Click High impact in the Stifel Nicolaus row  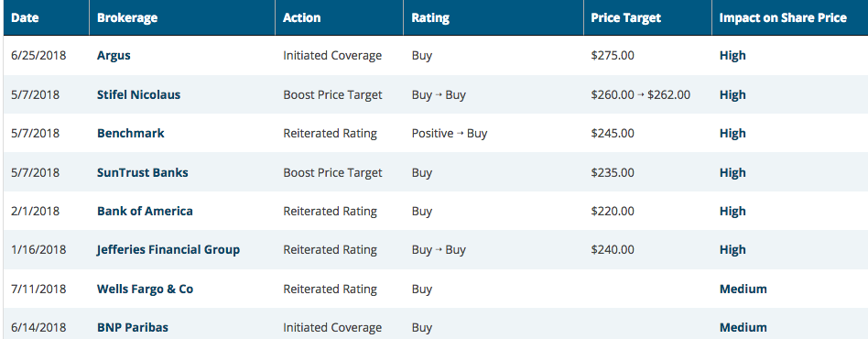coord(732,94)
